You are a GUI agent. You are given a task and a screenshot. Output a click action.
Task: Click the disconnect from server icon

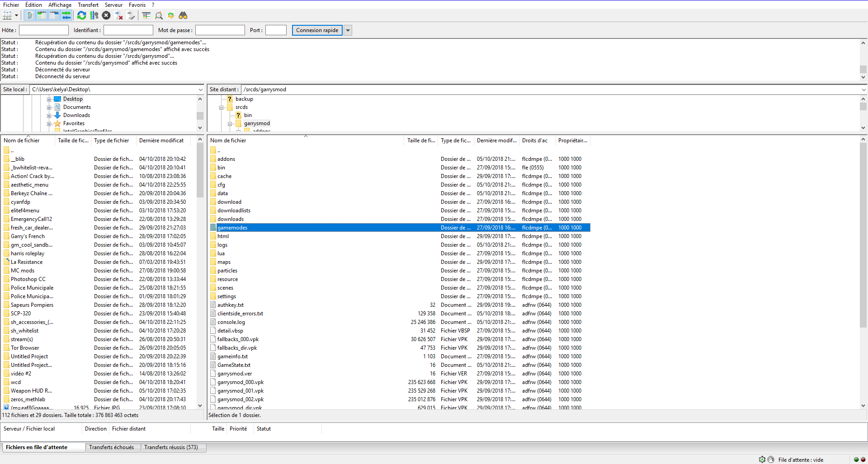[119, 15]
